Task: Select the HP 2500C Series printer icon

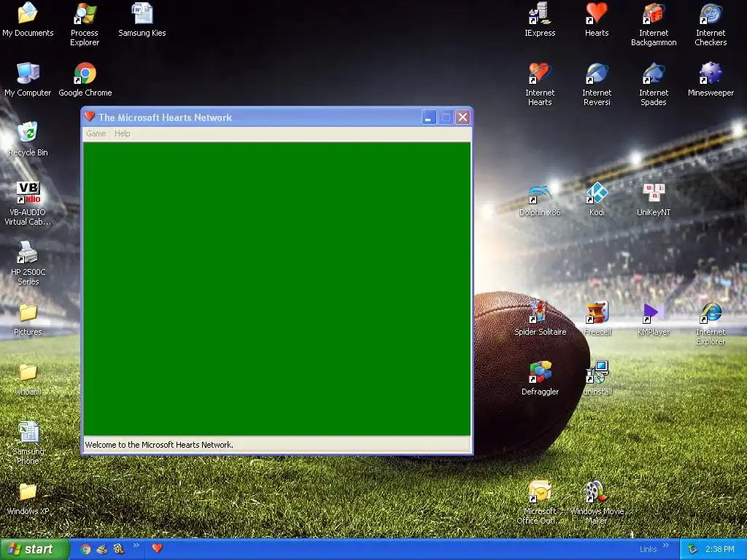Action: [x=28, y=263]
